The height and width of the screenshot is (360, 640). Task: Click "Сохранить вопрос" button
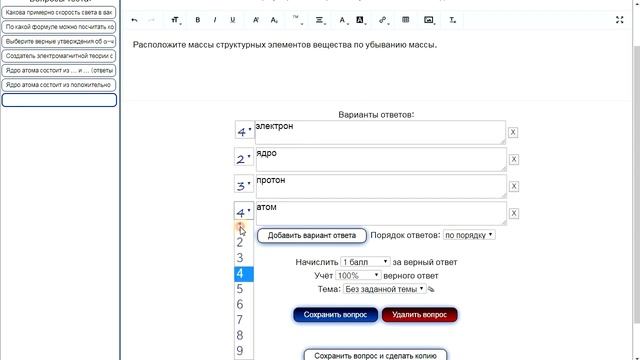tap(335, 315)
